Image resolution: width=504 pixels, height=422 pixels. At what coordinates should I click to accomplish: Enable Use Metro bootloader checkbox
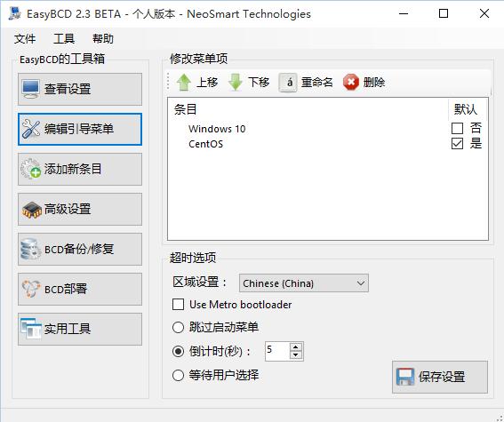[179, 305]
